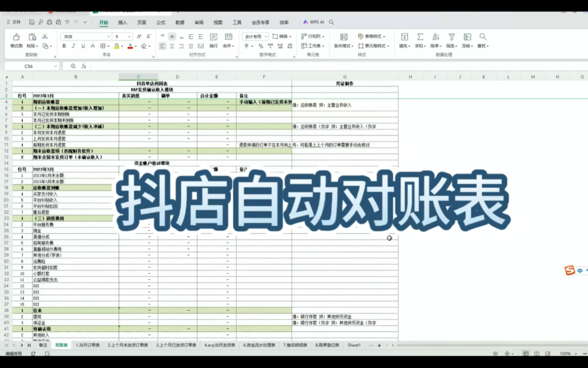Open the Worksheet (工作表) dropdown

[x=313, y=46]
